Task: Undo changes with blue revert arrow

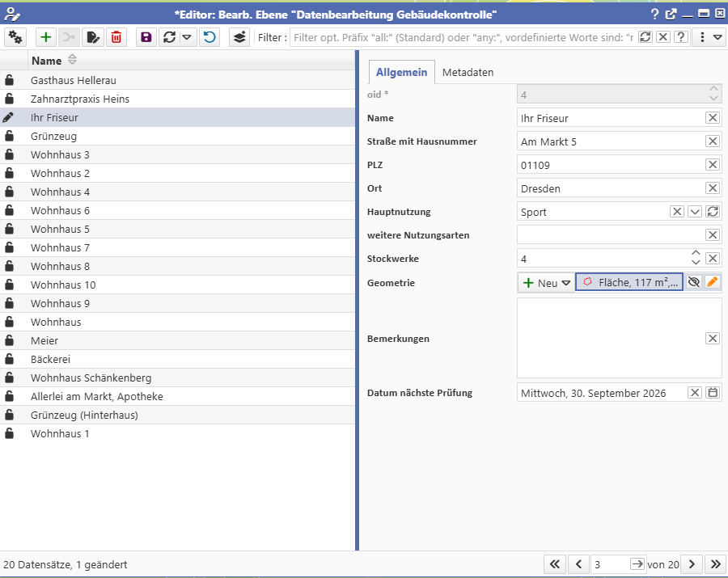Action: click(x=210, y=37)
